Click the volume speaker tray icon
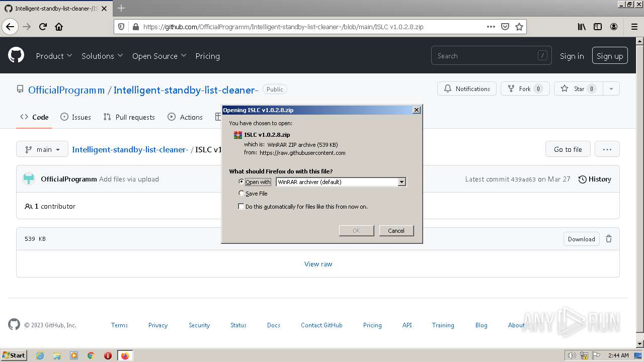Viewport: 644px width, 362px height. (x=573, y=355)
